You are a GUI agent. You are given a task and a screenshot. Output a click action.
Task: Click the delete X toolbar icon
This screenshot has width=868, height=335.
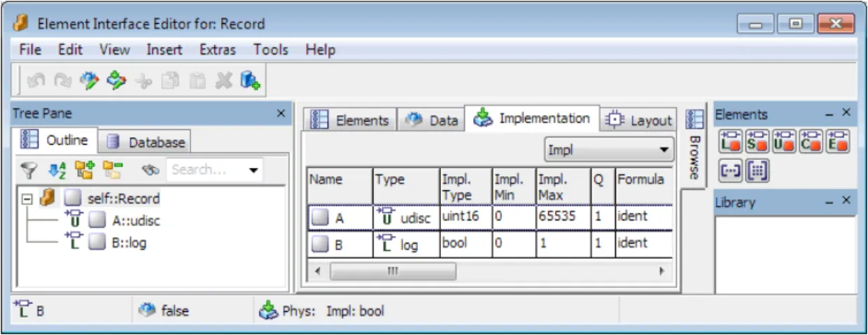(x=223, y=81)
